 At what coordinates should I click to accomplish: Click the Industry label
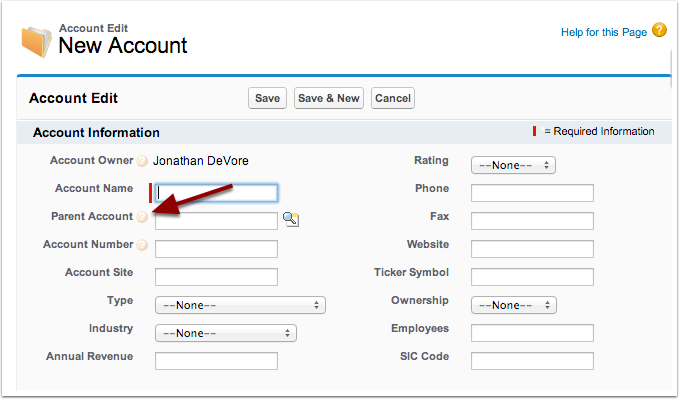click(x=111, y=328)
